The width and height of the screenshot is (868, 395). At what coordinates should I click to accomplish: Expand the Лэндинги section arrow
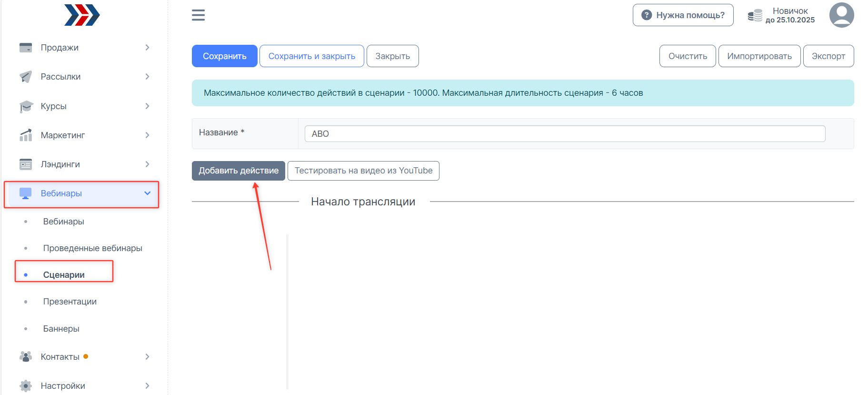147,164
